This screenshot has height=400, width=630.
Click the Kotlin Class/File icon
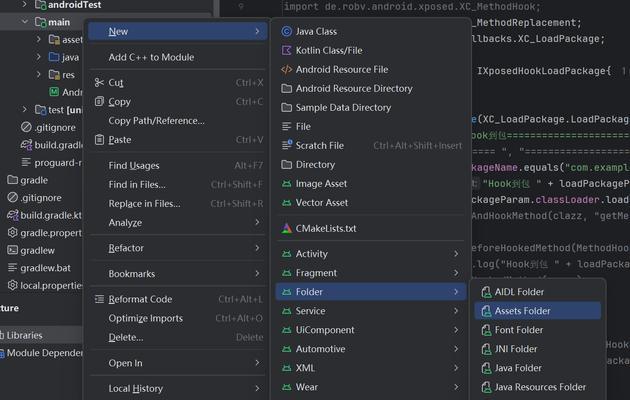click(286, 50)
